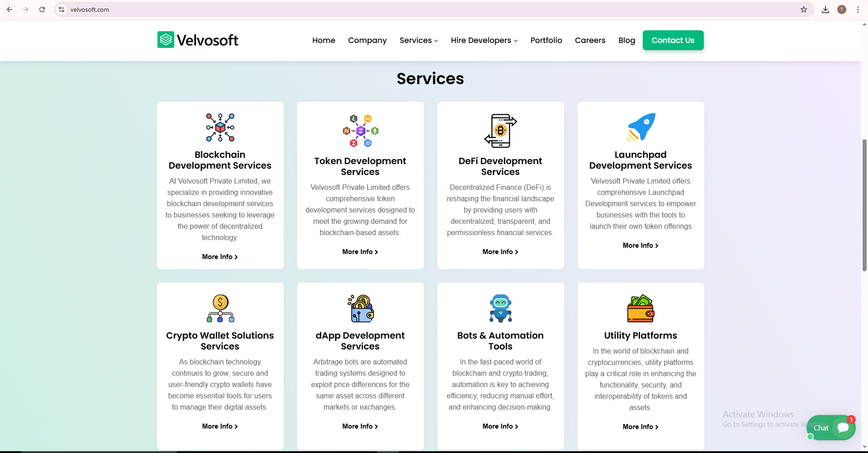Open the Blog menu item
This screenshot has width=868, height=453.
627,40
